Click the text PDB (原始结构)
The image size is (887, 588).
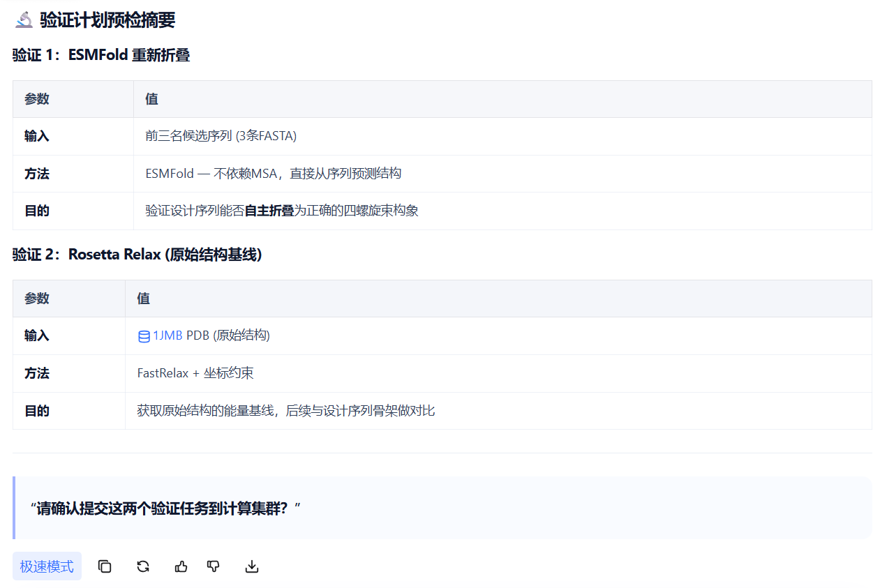(x=228, y=336)
